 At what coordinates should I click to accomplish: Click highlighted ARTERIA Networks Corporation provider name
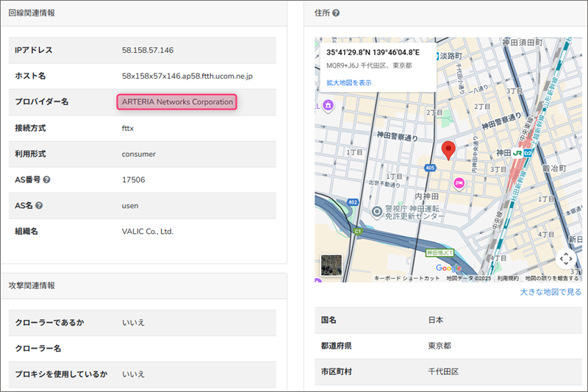coord(177,101)
